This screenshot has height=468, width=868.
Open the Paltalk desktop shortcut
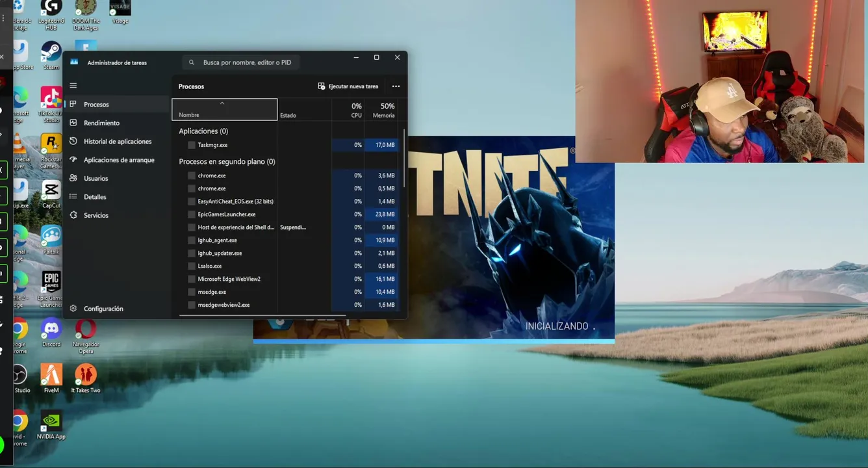click(51, 240)
